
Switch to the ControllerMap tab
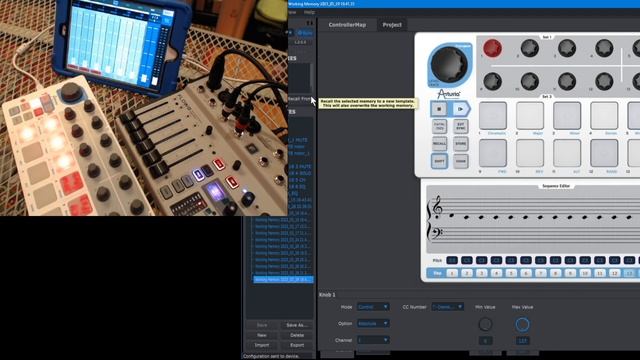pos(347,25)
